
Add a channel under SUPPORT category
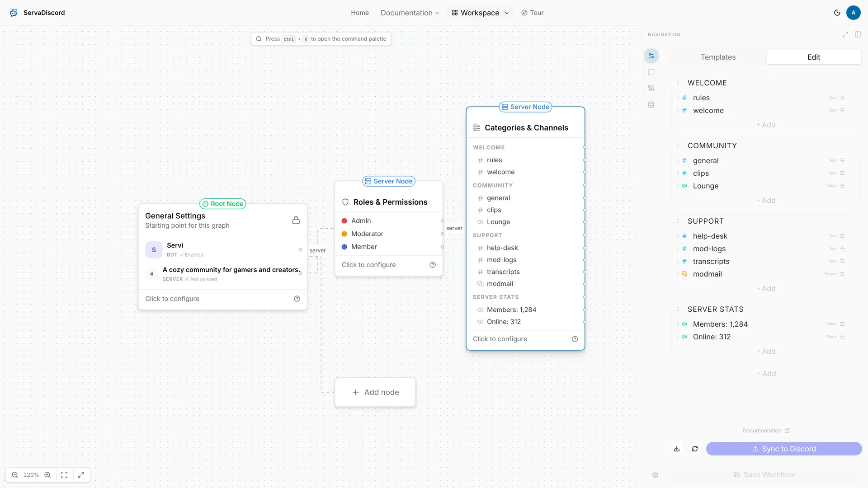pyautogui.click(x=766, y=288)
